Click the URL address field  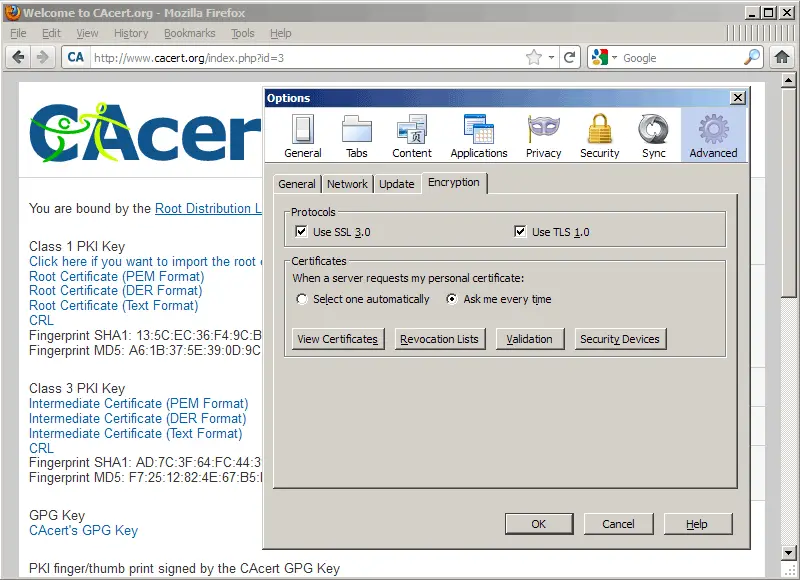(308, 58)
